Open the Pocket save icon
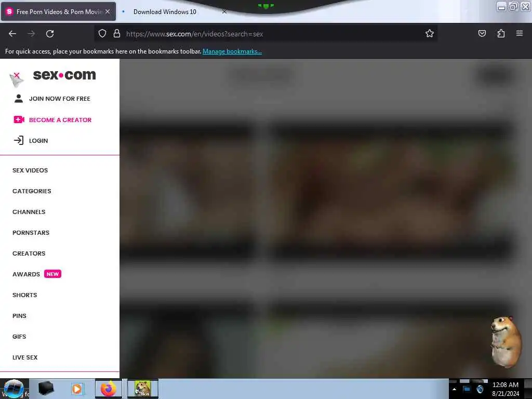Screen dimensions: 532x399 [x=482, y=33]
